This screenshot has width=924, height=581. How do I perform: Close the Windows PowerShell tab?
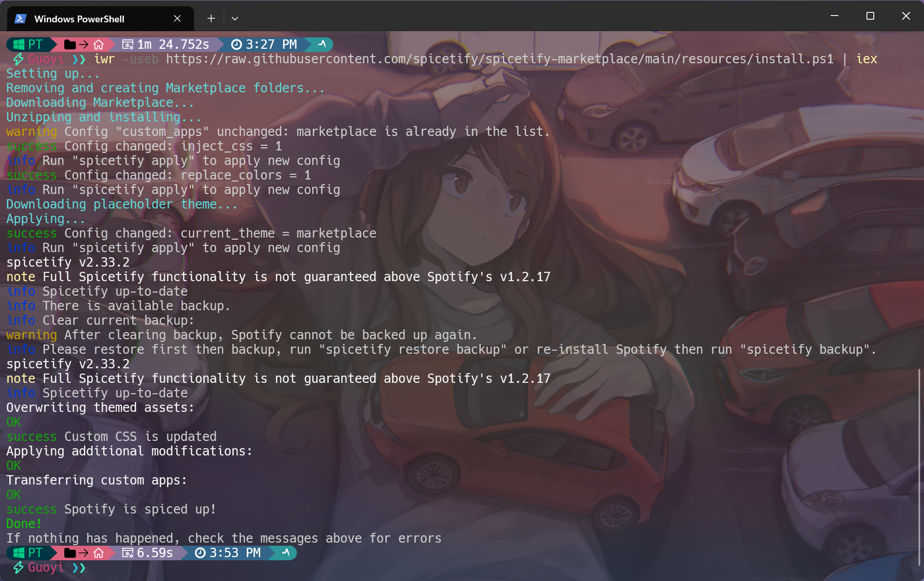pos(177,19)
